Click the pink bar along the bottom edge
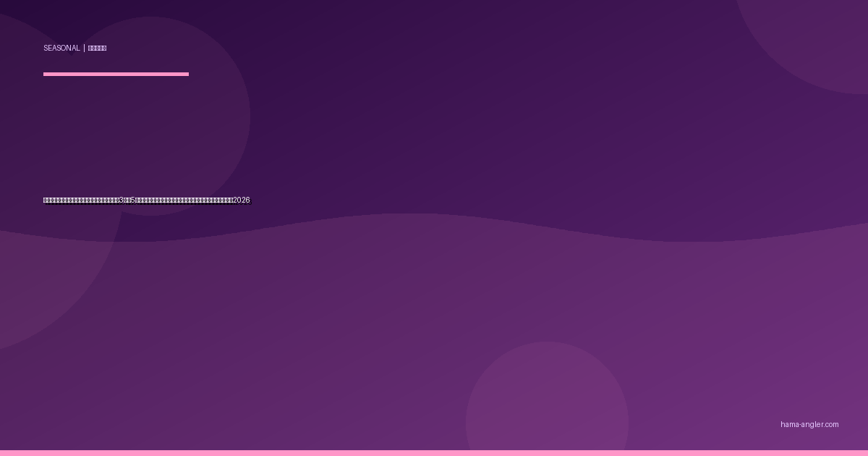The image size is (868, 456). click(x=434, y=452)
